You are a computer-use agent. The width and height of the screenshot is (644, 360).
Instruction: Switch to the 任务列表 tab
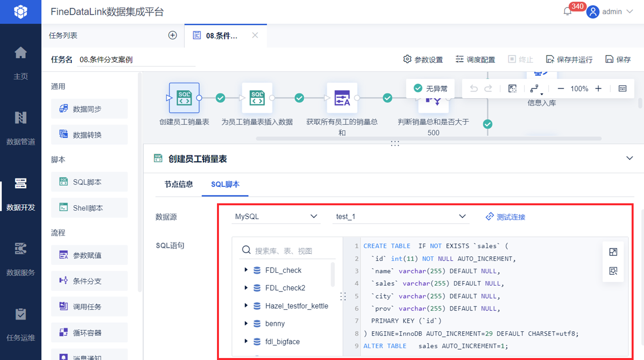63,35
